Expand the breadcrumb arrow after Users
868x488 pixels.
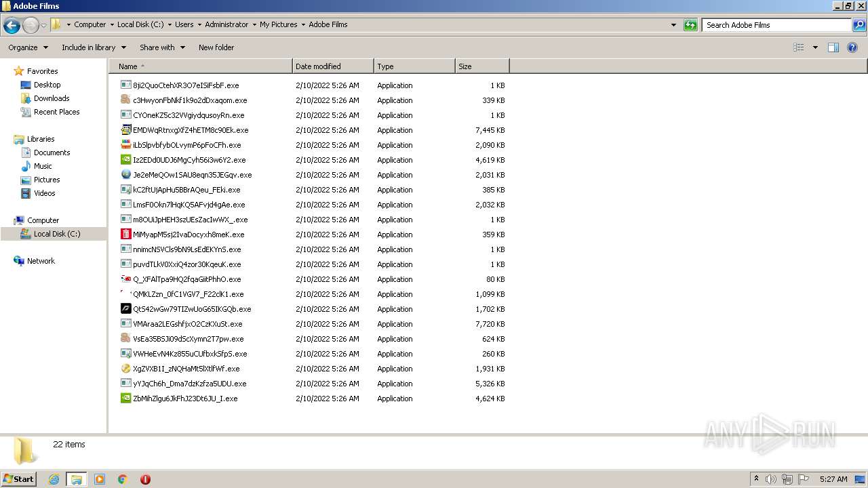199,24
